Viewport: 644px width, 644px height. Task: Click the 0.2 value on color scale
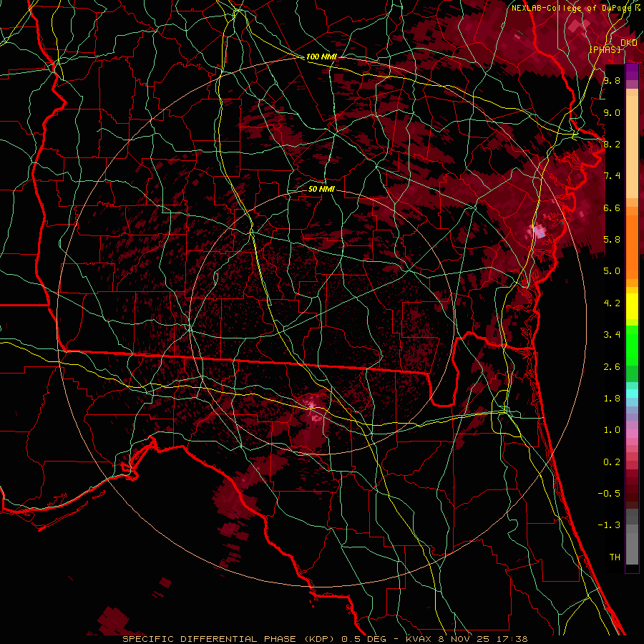(x=612, y=462)
